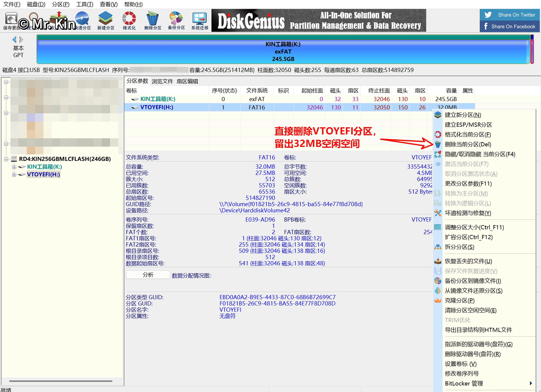Expand the KIN工具箱(K:) tree node
Screen dimensions: 541x392
[14, 167]
